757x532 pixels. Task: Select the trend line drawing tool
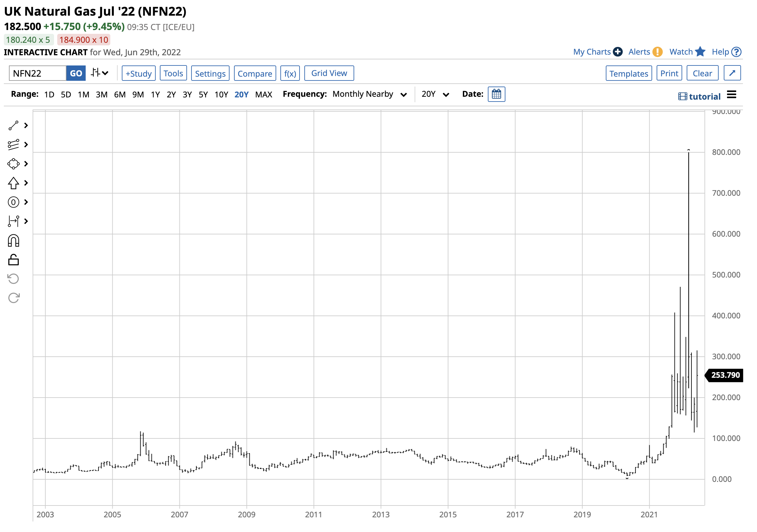pyautogui.click(x=13, y=125)
